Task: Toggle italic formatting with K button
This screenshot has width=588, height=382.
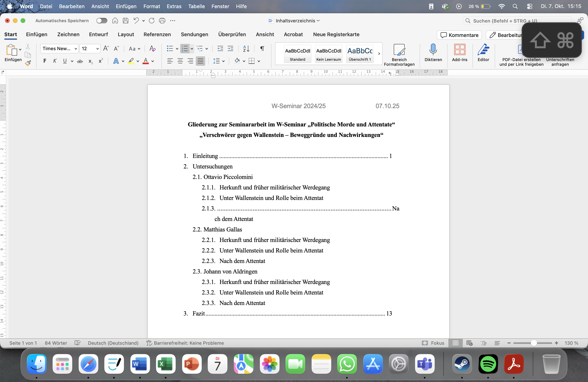Action: coord(55,61)
